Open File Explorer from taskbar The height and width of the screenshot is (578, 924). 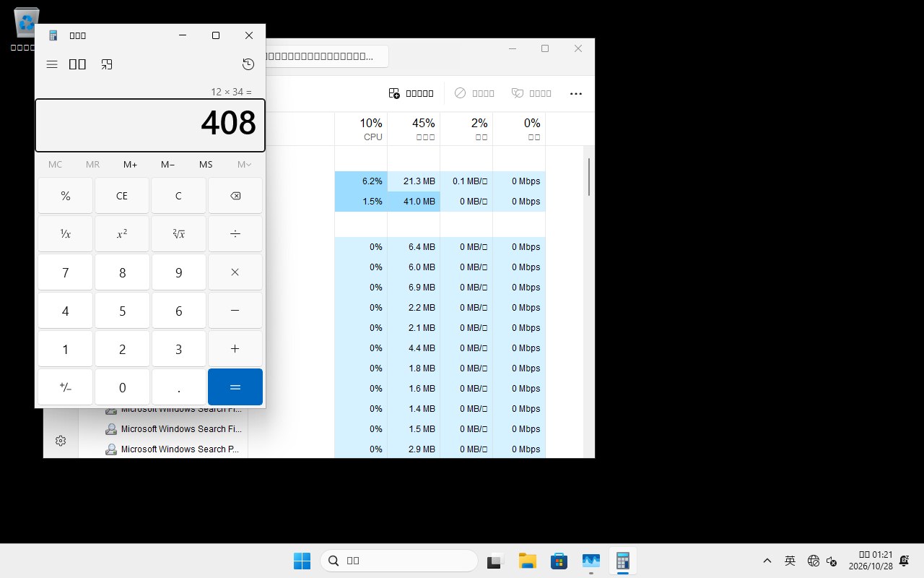coord(527,561)
